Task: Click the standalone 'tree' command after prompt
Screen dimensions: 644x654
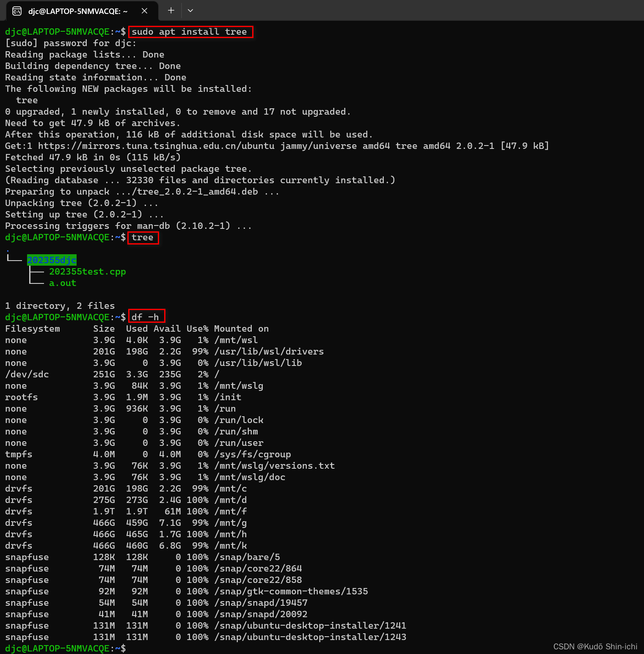Action: 142,237
